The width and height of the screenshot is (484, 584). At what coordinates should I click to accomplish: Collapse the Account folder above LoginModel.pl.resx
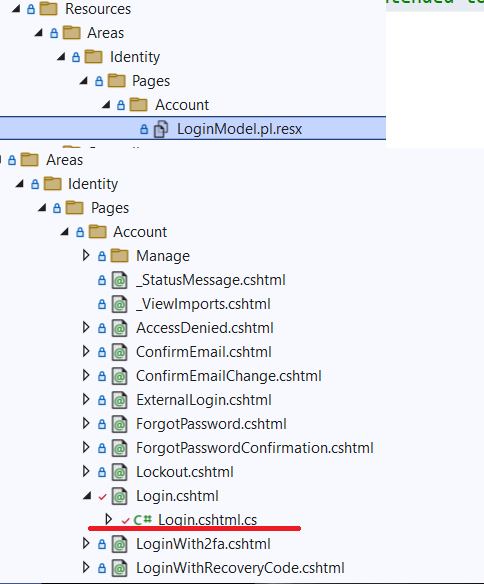[x=106, y=105]
